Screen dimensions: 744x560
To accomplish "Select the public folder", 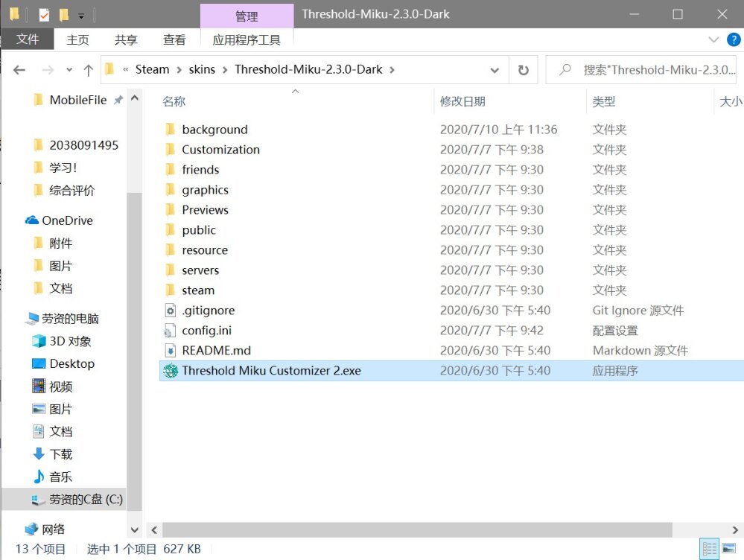I will pyautogui.click(x=199, y=229).
